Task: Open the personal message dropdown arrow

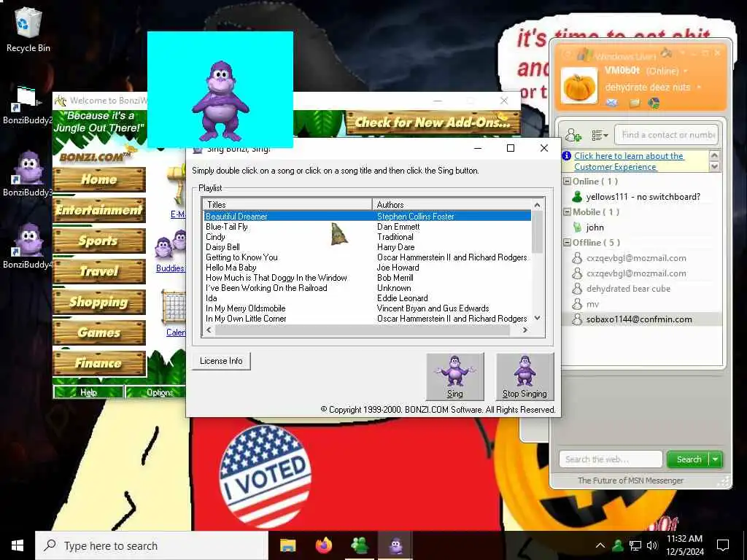Action: pos(699,87)
